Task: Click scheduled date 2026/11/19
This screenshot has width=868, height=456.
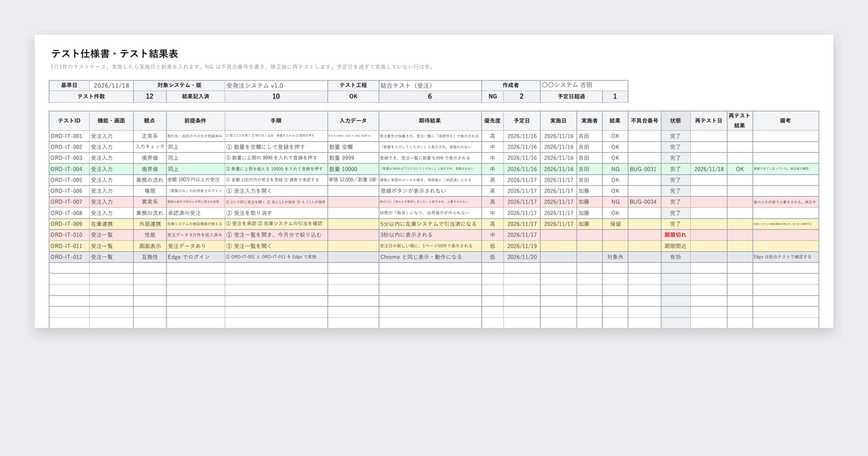Action: [522, 246]
